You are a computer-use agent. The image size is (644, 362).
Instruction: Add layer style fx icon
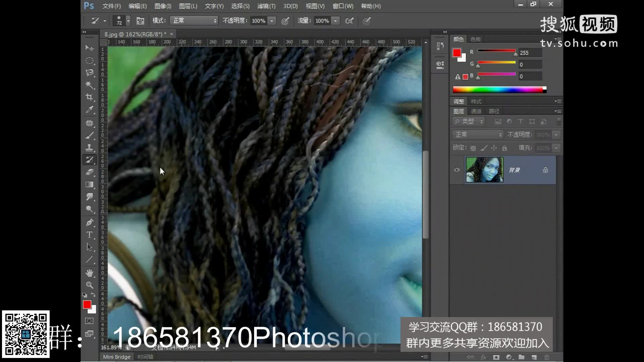483,357
